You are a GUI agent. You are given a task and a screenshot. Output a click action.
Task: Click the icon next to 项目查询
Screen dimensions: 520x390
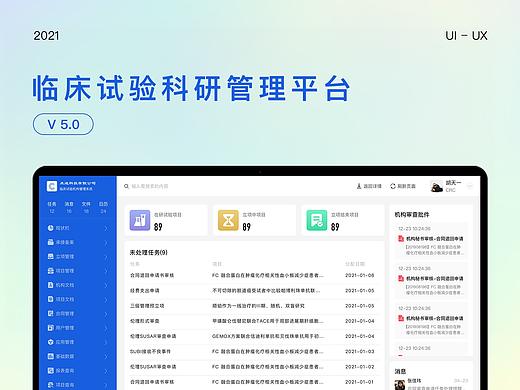[50, 385]
